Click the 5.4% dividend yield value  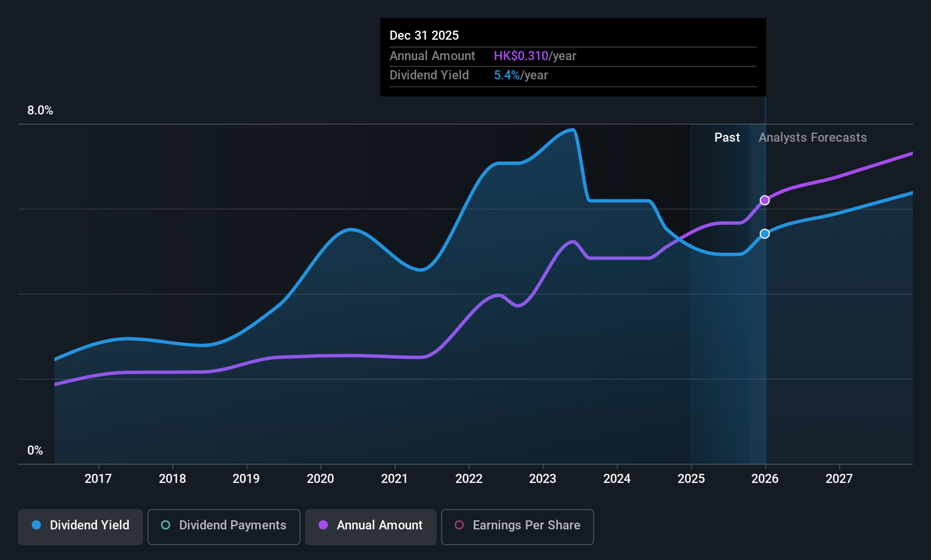[x=506, y=75]
